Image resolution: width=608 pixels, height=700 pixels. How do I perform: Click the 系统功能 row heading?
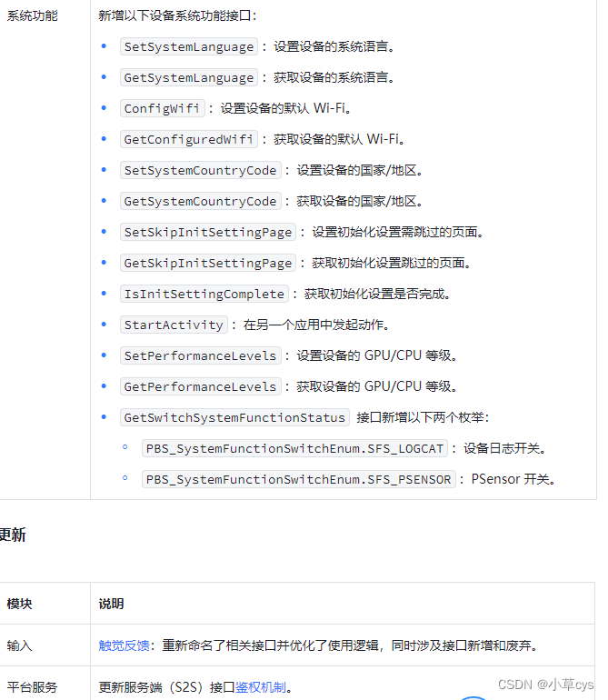click(x=32, y=16)
